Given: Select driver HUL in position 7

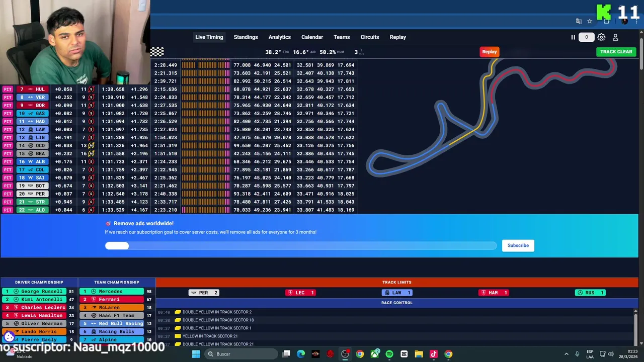Looking at the screenshot, I should (x=32, y=89).
